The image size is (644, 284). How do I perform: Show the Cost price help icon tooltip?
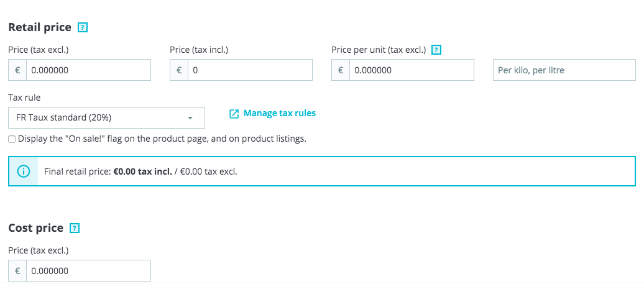point(75,228)
